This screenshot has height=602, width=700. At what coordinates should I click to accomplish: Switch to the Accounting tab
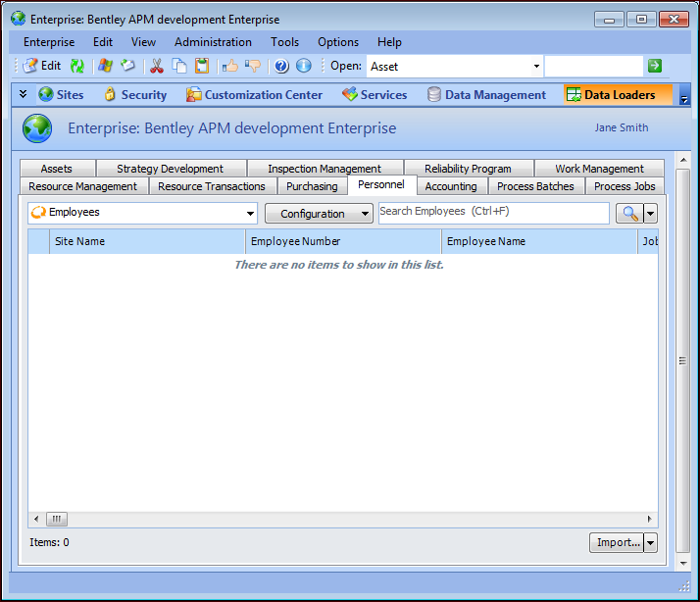pos(451,186)
